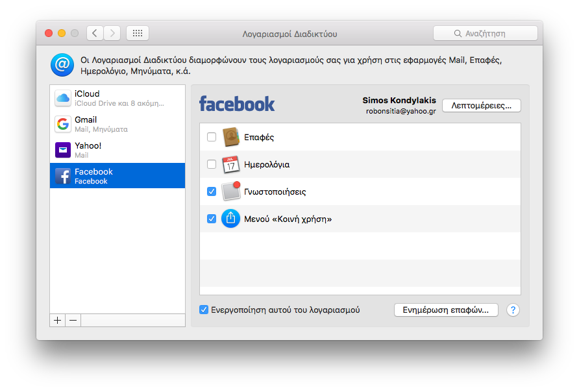The image size is (579, 392).
Task: Click the Μενού «Κοινή χρήση» label text
Action: (288, 219)
